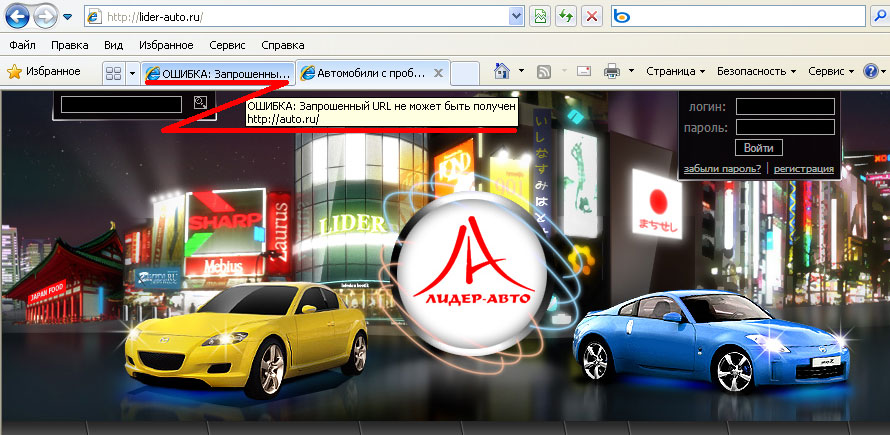Click the Read Mail envelope icon
The image size is (890, 435).
pyautogui.click(x=584, y=72)
